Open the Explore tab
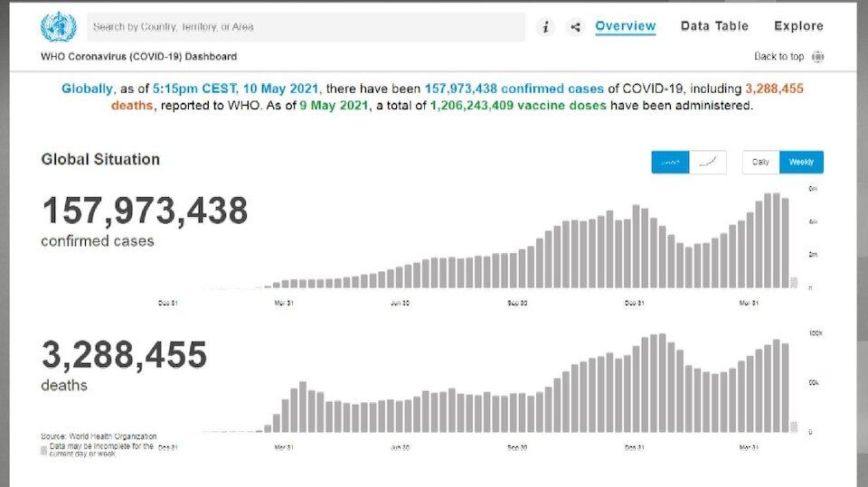868x487 pixels. (x=798, y=26)
